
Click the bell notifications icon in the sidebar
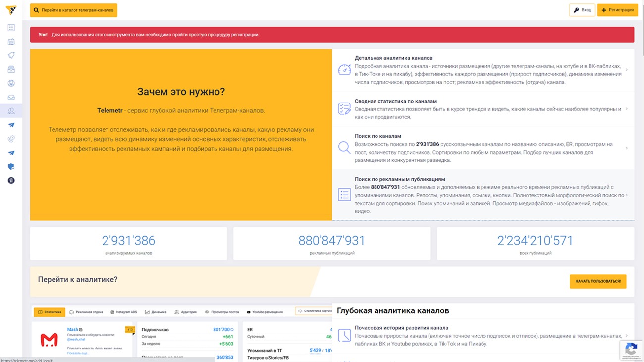click(x=11, y=56)
